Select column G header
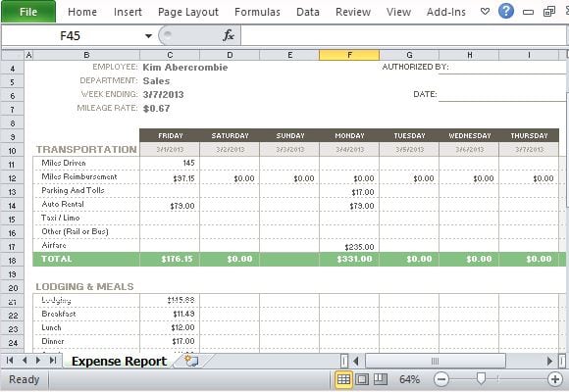The height and width of the screenshot is (392, 569). 409,55
